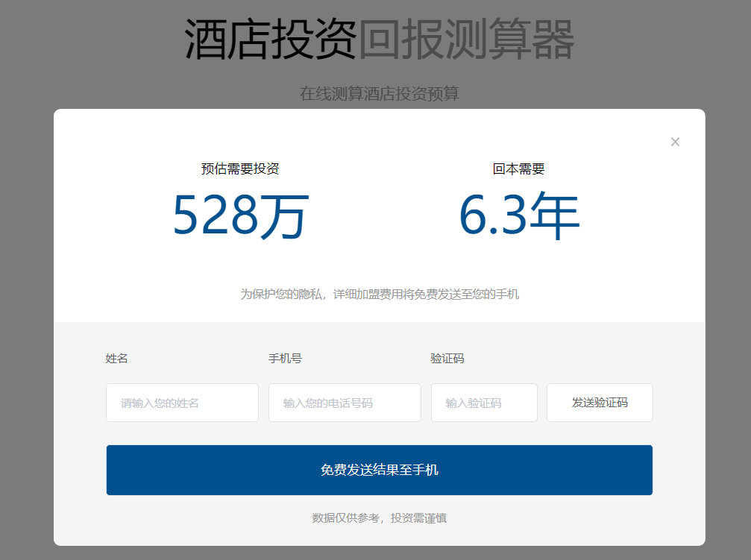This screenshot has height=560, width=751.
Task: Click the 姓名 field label
Action: (x=118, y=358)
